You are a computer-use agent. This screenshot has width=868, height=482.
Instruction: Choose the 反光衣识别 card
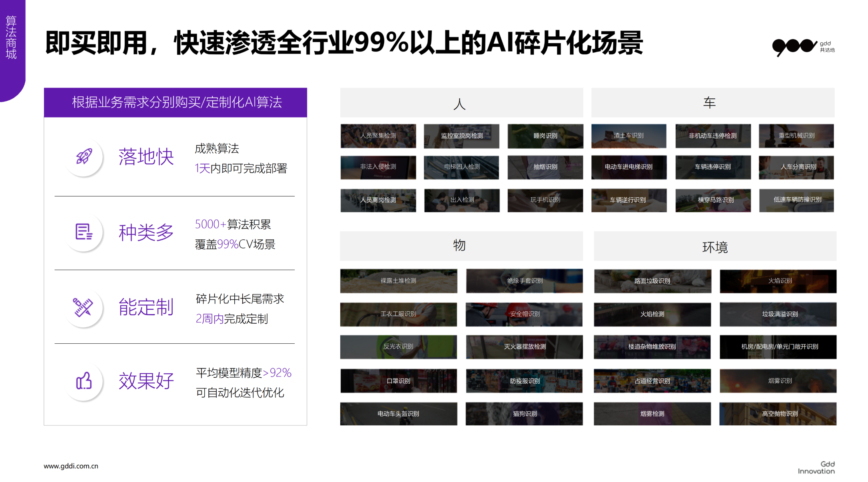pyautogui.click(x=399, y=347)
